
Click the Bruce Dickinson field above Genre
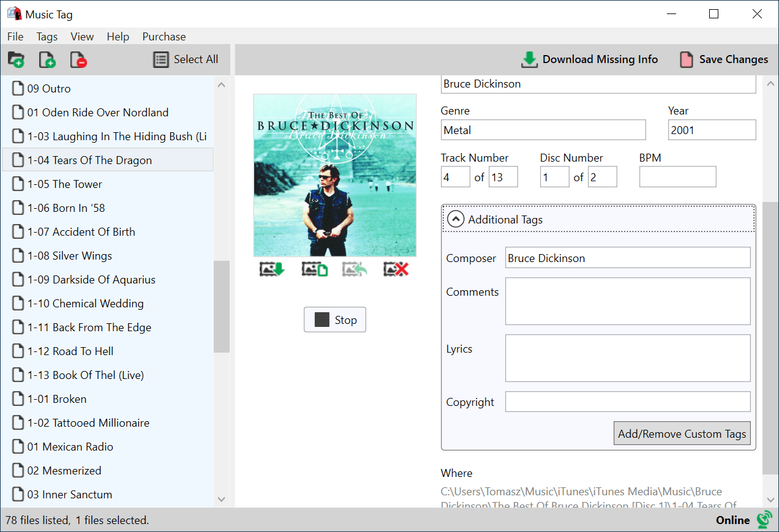[598, 84]
